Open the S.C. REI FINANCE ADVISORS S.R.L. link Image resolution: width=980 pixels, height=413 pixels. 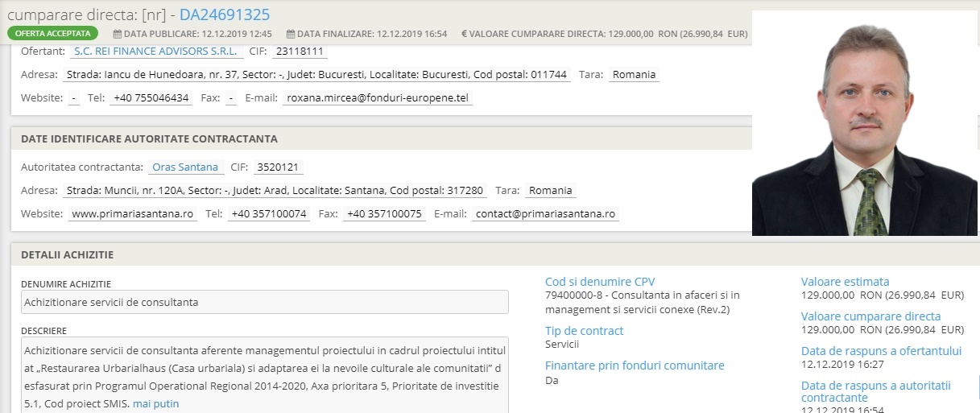point(156,51)
